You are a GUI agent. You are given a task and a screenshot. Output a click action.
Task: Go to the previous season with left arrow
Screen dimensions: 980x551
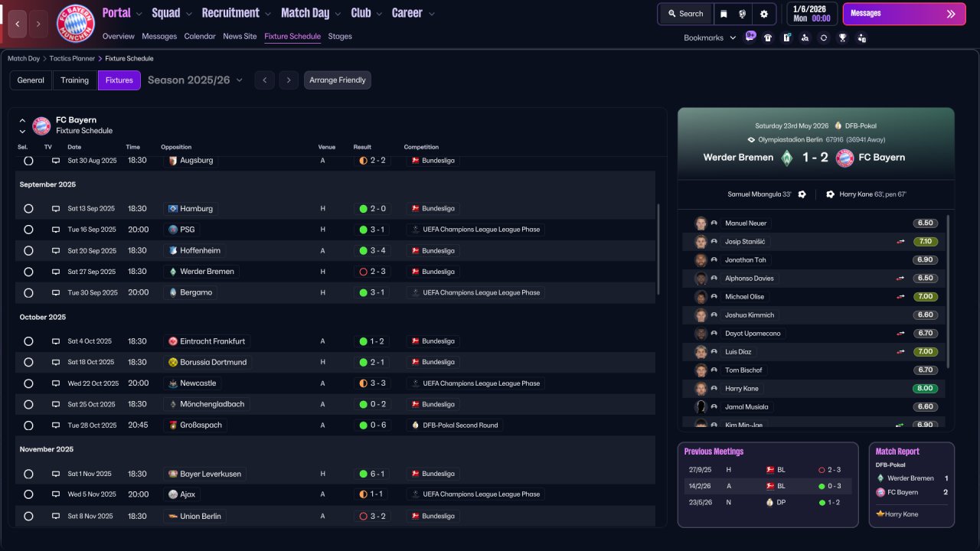tap(264, 80)
